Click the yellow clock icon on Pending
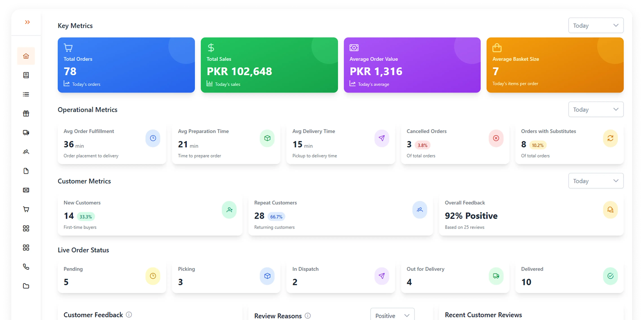 (x=153, y=276)
